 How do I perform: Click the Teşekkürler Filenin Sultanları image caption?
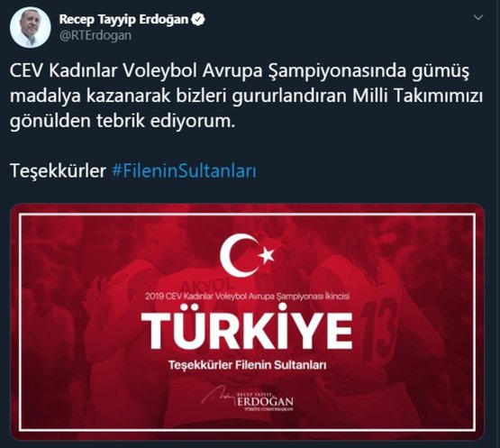pos(248,365)
